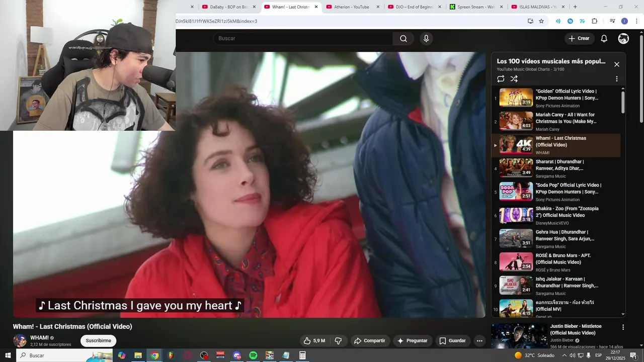The height and width of the screenshot is (362, 644).
Task: Open more video actions menu
Action: pos(479,341)
